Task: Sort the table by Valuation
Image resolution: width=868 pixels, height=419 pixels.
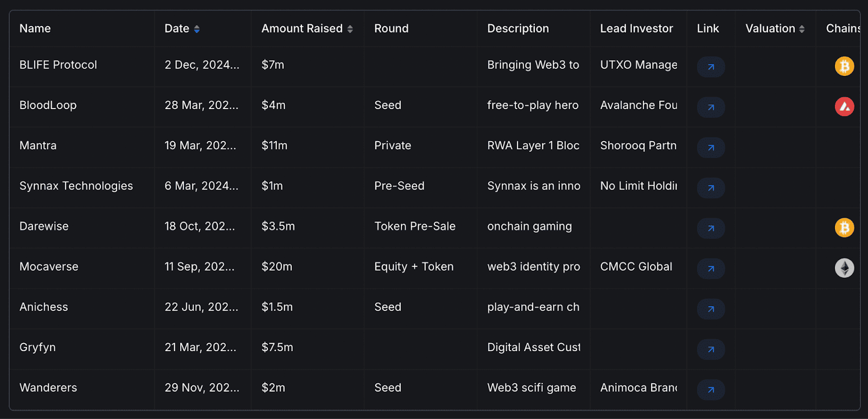Action: pyautogui.click(x=801, y=28)
